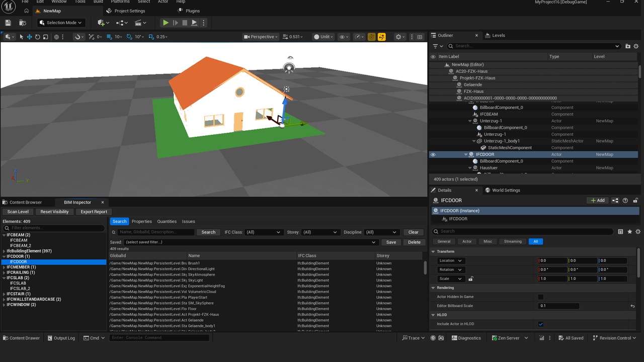Open the viewport layout grid icon

pos(420,37)
